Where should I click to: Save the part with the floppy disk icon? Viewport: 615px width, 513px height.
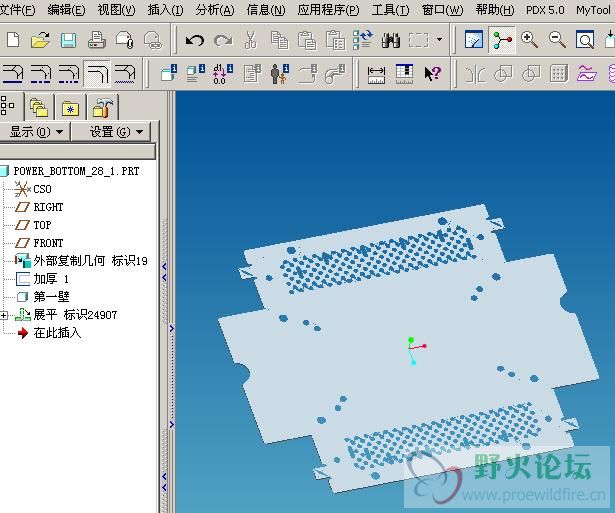(69, 40)
